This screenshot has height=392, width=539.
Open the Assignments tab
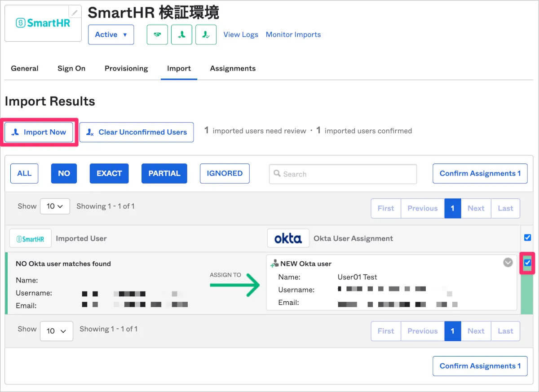coord(233,68)
